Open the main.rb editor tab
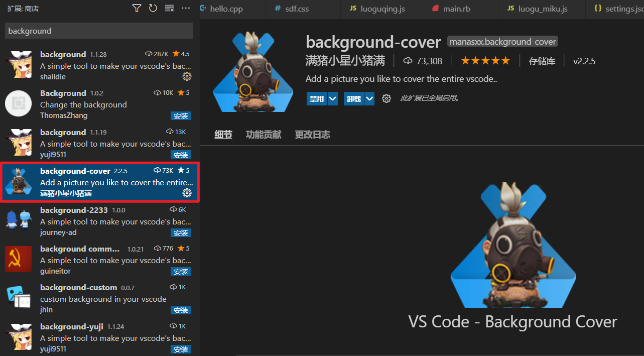This screenshot has width=644, height=356. coord(460,9)
